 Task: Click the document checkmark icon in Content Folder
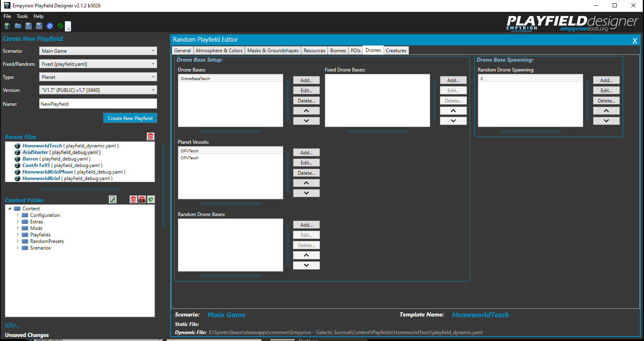coord(113,199)
